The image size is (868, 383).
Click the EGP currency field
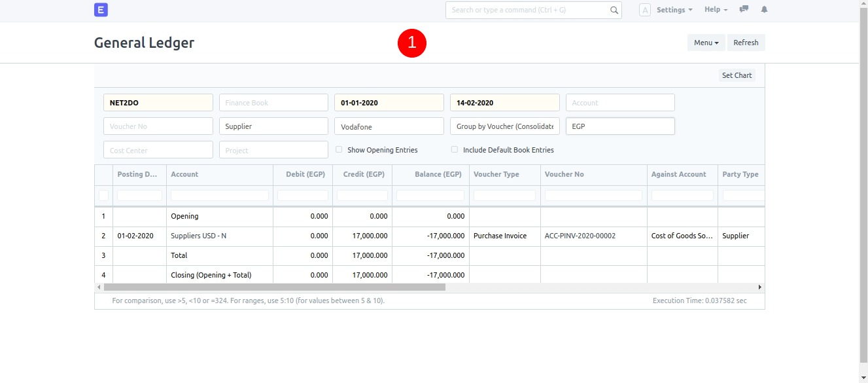tap(620, 126)
